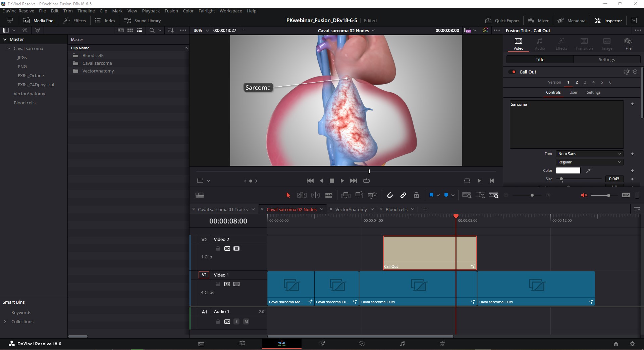The width and height of the screenshot is (644, 350).
Task: Play in reverse
Action: click(x=321, y=181)
